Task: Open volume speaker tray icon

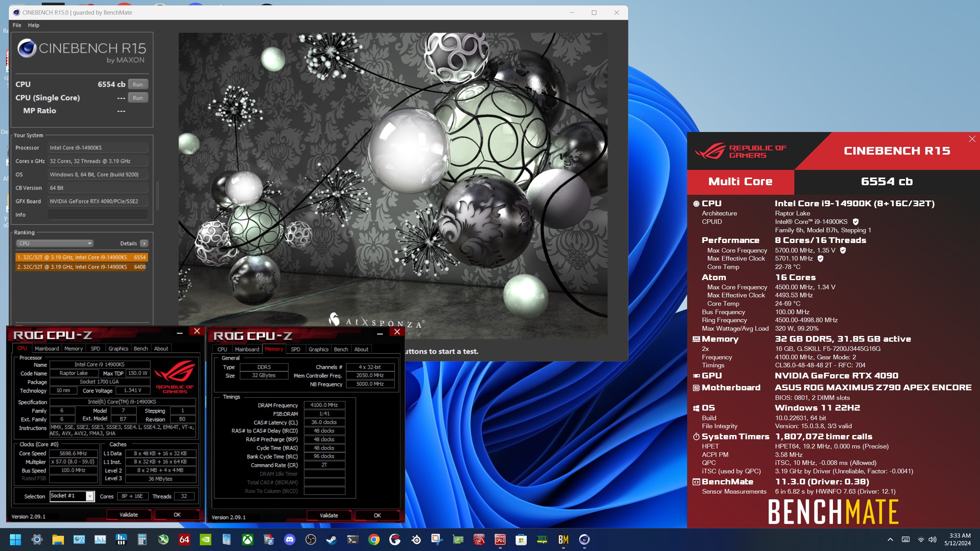Action: click(x=932, y=540)
